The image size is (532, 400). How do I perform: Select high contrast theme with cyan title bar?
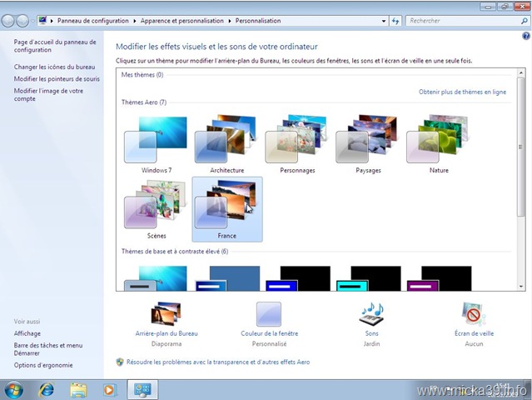(x=369, y=278)
